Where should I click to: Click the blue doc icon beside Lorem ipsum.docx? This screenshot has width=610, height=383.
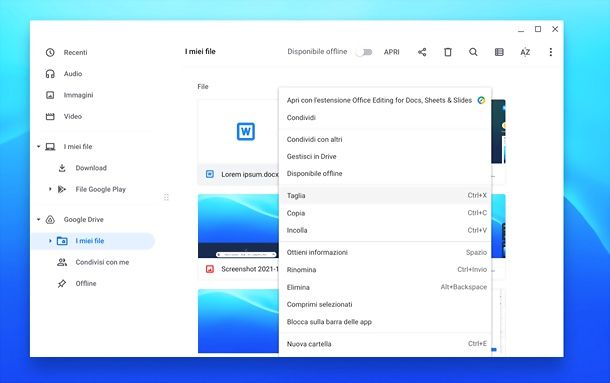[x=210, y=174]
